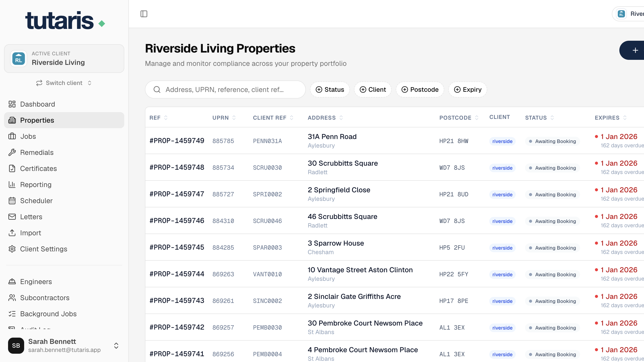Click the Active Client Riverside Living card
This screenshot has height=362, width=644.
click(64, 59)
